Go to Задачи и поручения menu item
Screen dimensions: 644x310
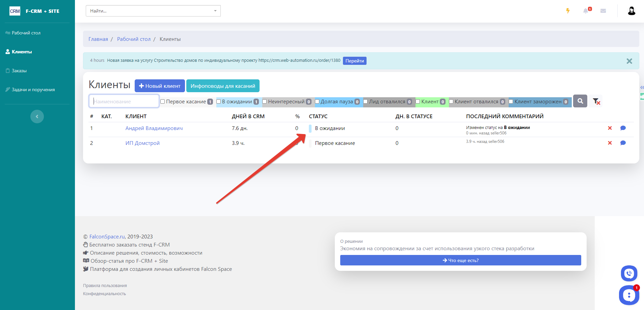tap(33, 89)
